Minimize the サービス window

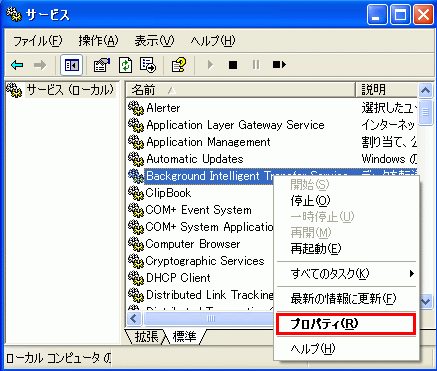(x=377, y=15)
